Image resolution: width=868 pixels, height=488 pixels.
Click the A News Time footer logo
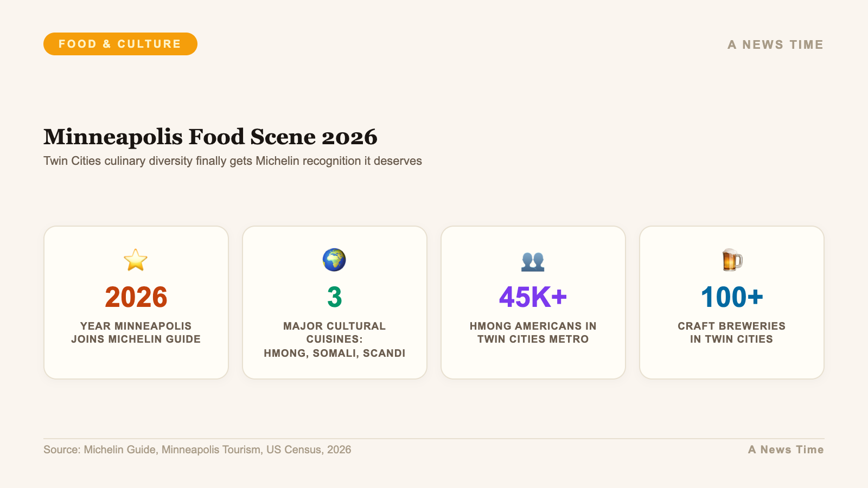786,450
